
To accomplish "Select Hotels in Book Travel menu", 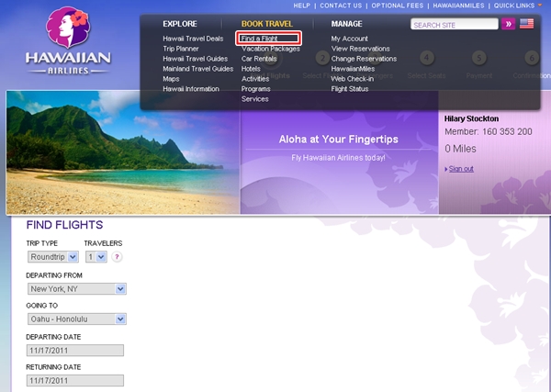I will (251, 69).
